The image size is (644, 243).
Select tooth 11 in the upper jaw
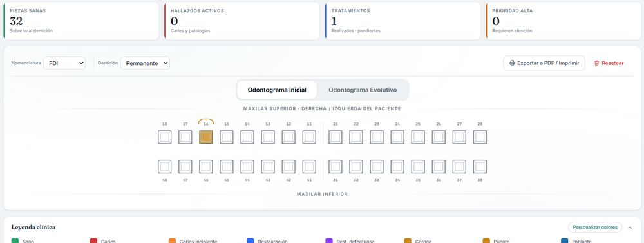[x=309, y=137]
